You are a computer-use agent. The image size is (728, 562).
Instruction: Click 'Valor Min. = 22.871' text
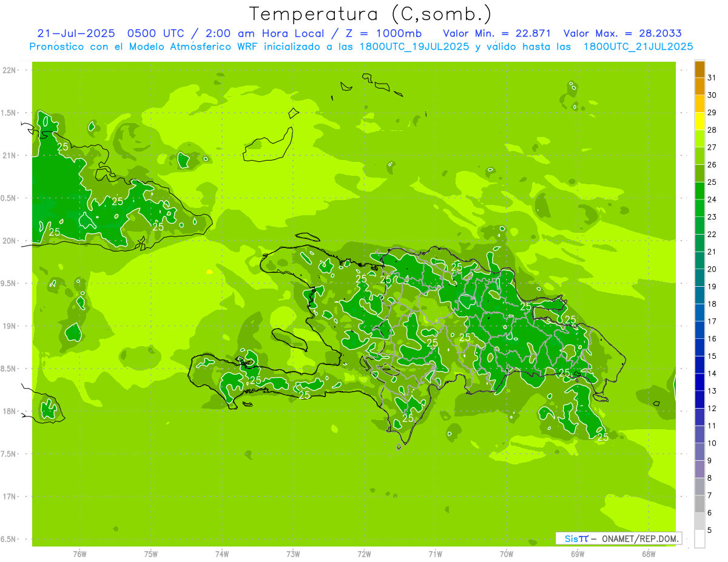coord(497,33)
